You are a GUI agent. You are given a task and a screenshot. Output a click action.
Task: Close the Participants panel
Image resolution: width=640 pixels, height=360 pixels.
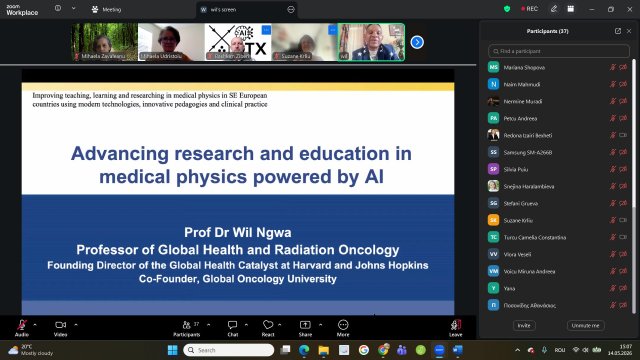click(629, 31)
